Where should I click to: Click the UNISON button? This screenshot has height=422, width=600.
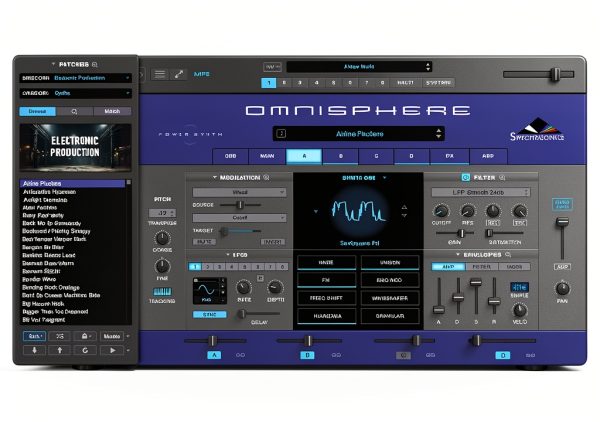(x=390, y=262)
